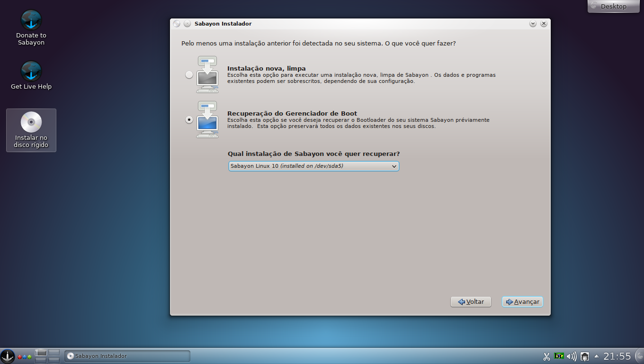
Task: Switch to third virtual desktop in pager
Action: pos(41,360)
